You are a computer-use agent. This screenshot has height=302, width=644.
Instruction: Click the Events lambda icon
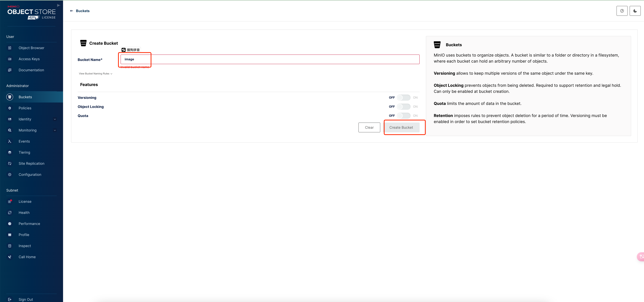click(10, 141)
